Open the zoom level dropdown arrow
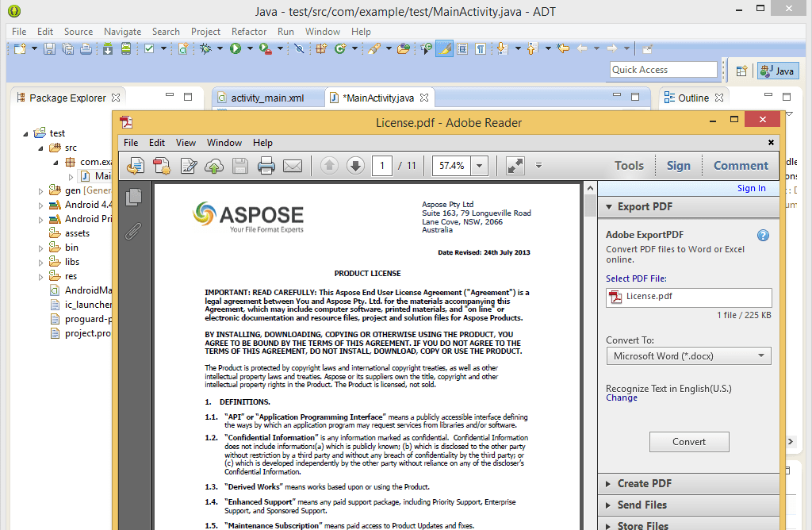Screen dimensions: 812x530 pos(480,166)
